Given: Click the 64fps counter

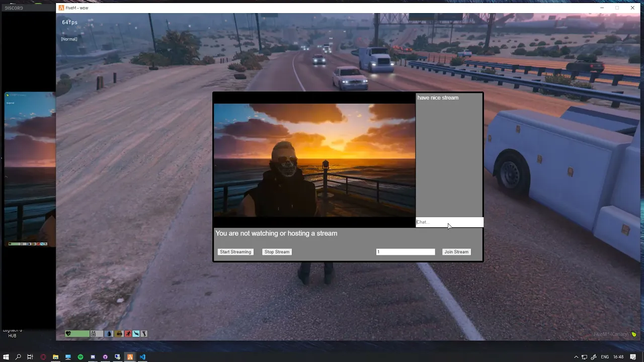Looking at the screenshot, I should point(70,23).
